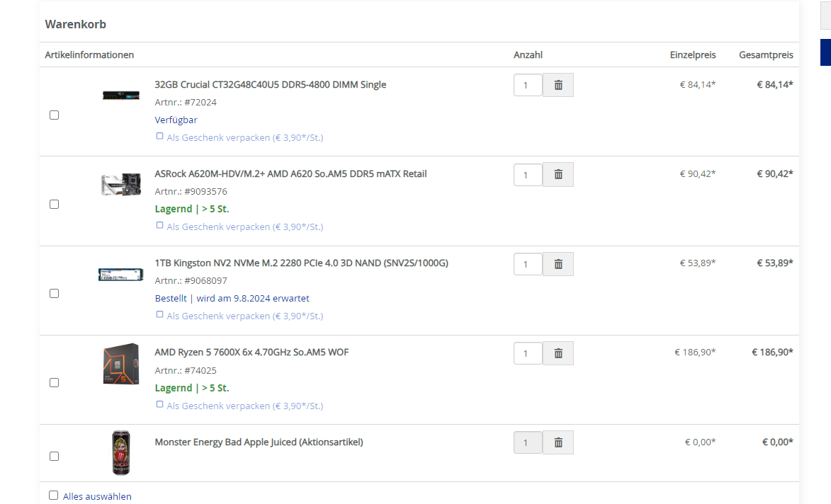Click the total price € 90,42*
The image size is (831, 504).
[x=775, y=173]
